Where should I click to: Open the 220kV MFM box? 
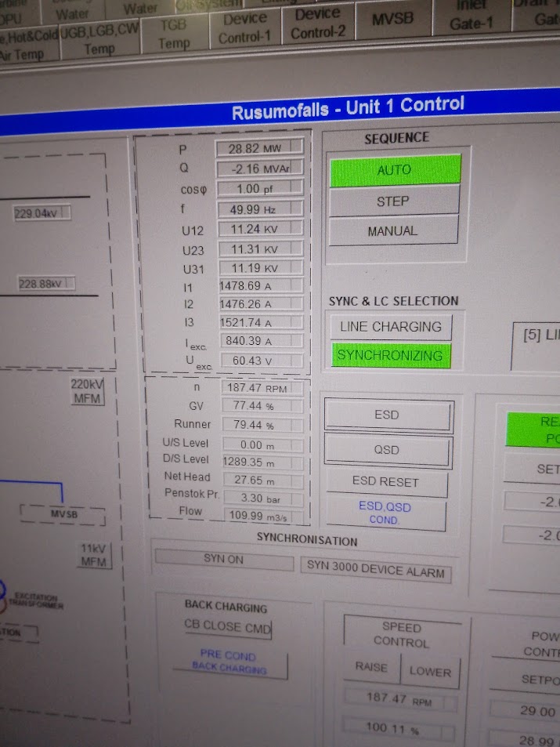[x=87, y=391]
